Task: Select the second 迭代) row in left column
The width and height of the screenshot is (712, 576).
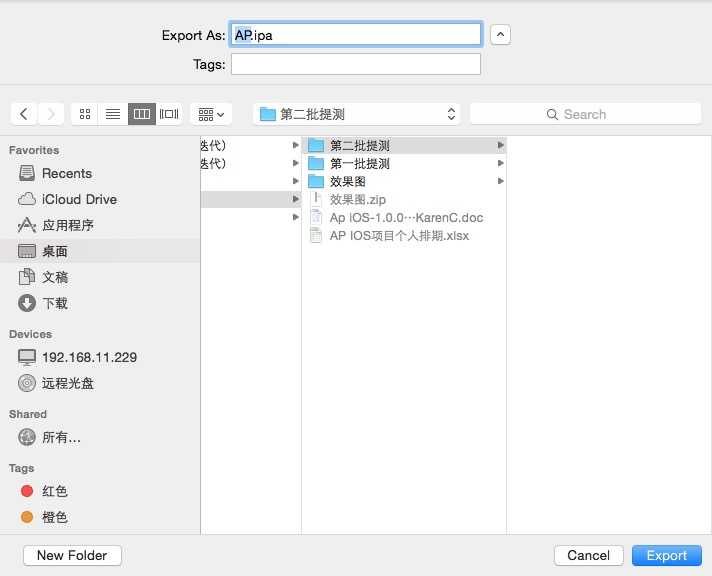Action: click(251, 163)
